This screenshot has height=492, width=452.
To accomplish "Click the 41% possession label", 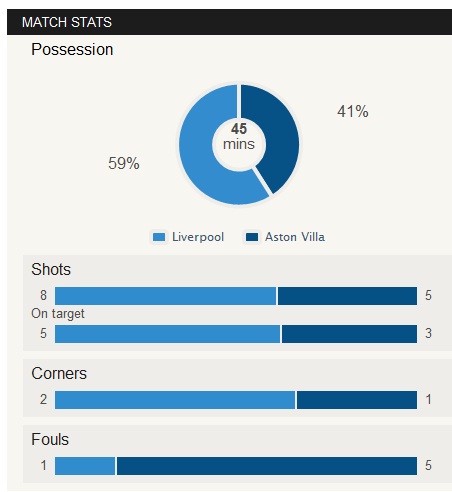I will coord(353,111).
